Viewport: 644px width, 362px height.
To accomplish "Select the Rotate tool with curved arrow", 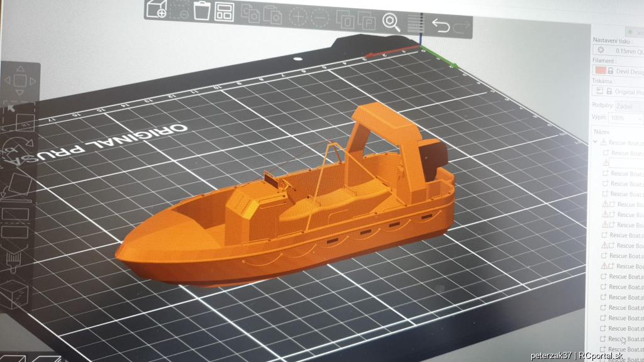I will [x=17, y=150].
